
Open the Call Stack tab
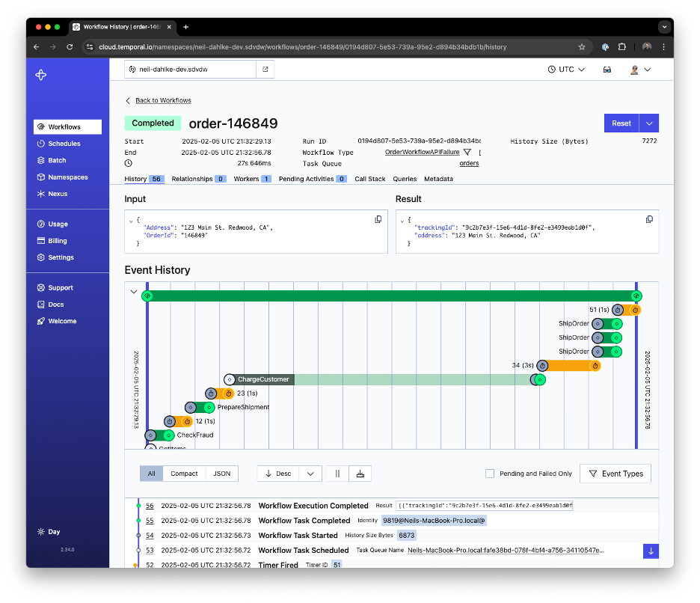tap(369, 179)
